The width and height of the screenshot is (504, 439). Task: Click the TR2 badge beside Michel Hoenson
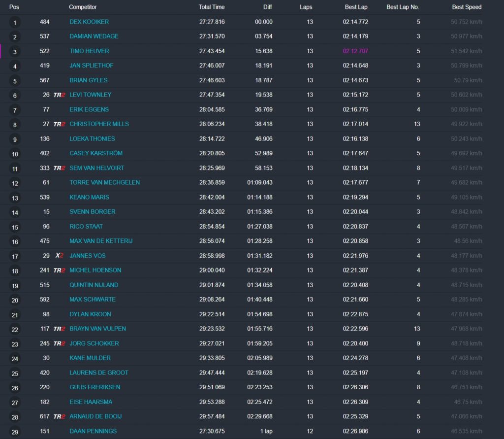(59, 270)
